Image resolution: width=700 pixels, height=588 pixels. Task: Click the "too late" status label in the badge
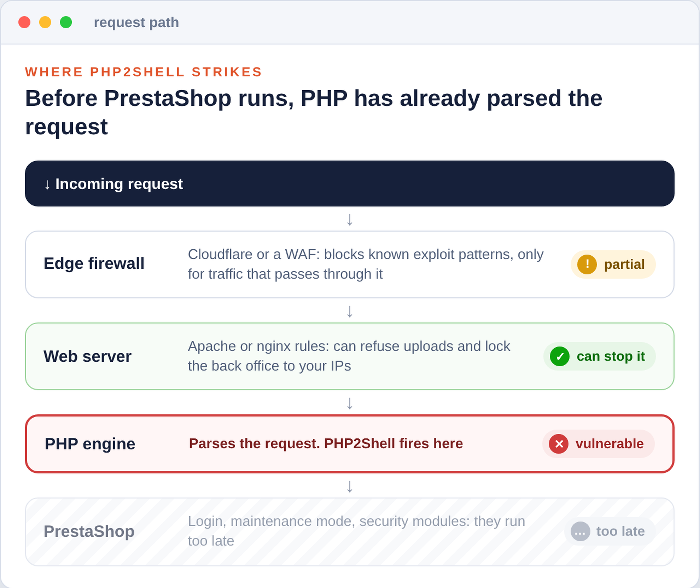click(x=621, y=531)
